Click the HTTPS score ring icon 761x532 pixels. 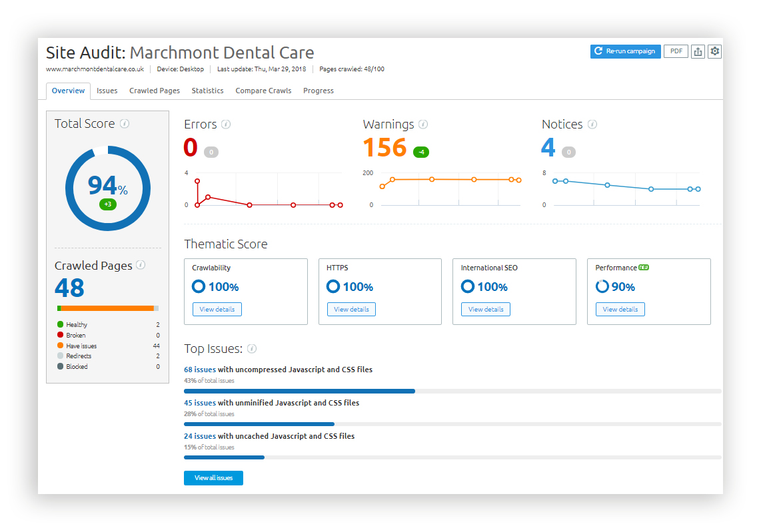pos(333,286)
